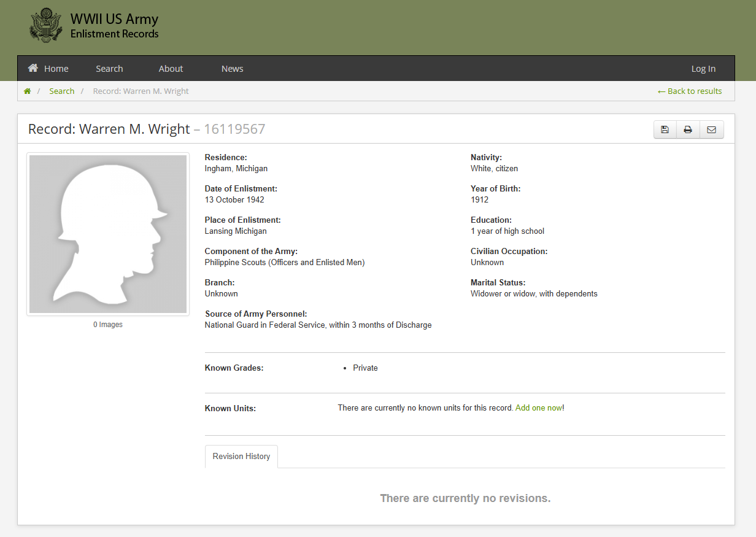The image size is (756, 537).
Task: Click the National Guard in Federal Service text
Action: point(318,325)
